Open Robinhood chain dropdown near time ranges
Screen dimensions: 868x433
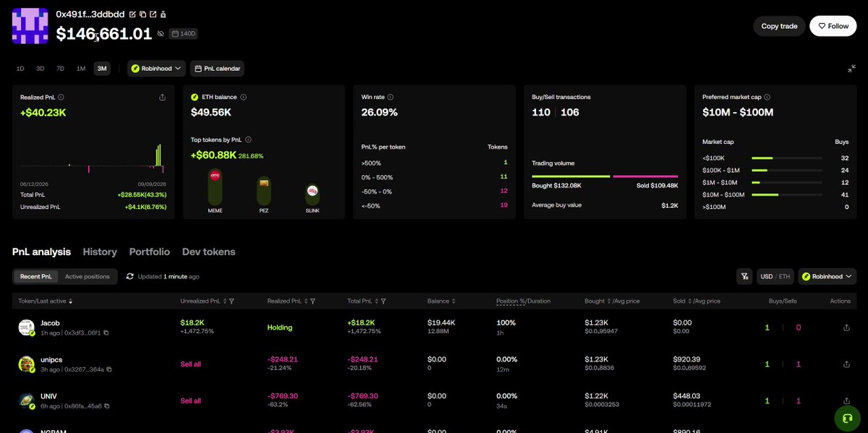coord(157,69)
